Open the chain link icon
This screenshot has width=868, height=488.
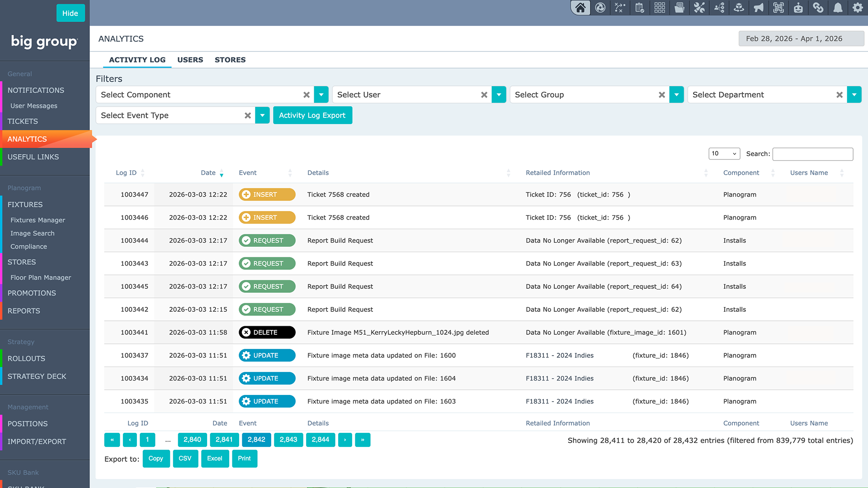(818, 8)
